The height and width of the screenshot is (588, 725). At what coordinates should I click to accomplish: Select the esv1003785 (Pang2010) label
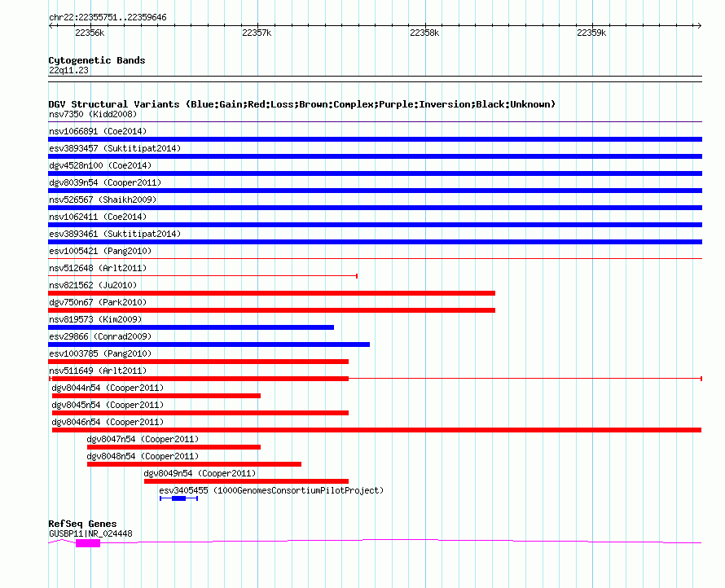coord(100,353)
